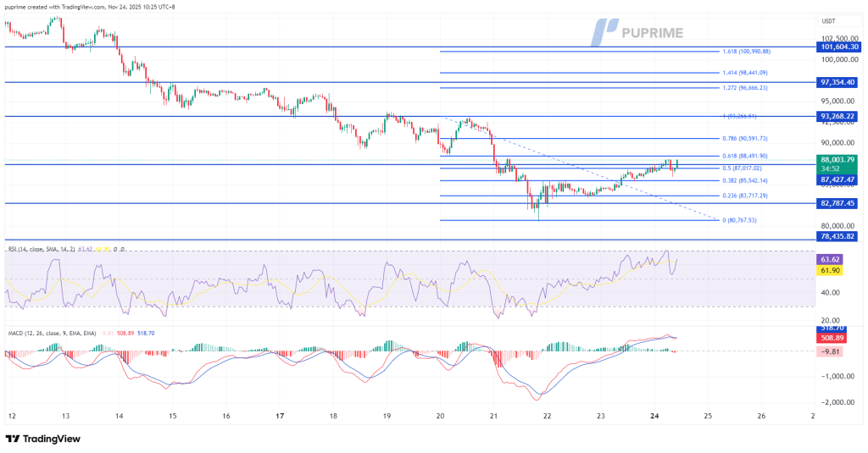
Task: Click the 101,604.30 price line label
Action: (837, 47)
